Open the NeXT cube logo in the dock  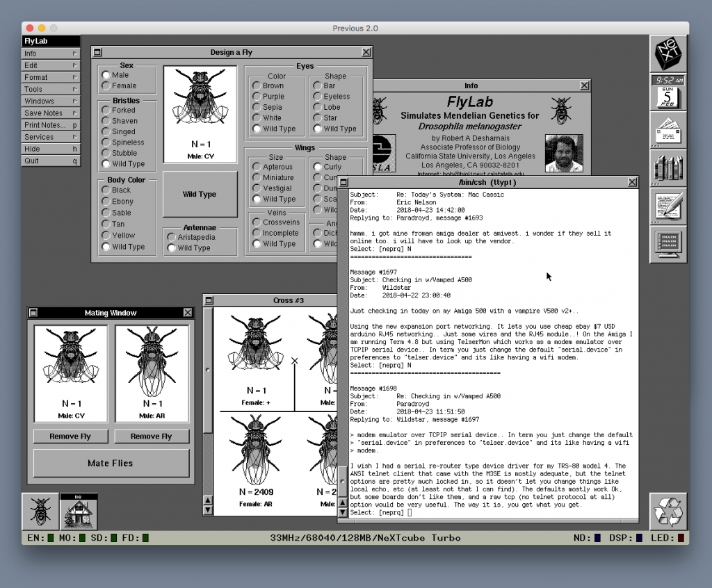(x=668, y=54)
